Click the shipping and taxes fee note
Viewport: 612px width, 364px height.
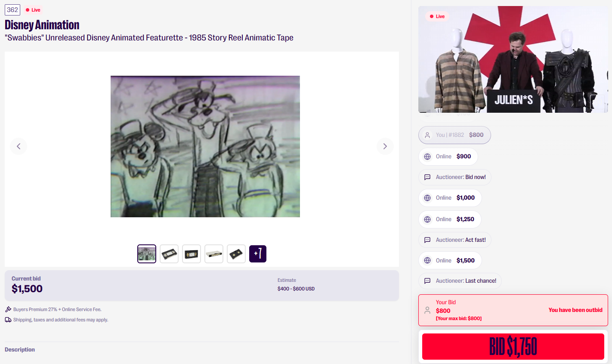tap(61, 320)
